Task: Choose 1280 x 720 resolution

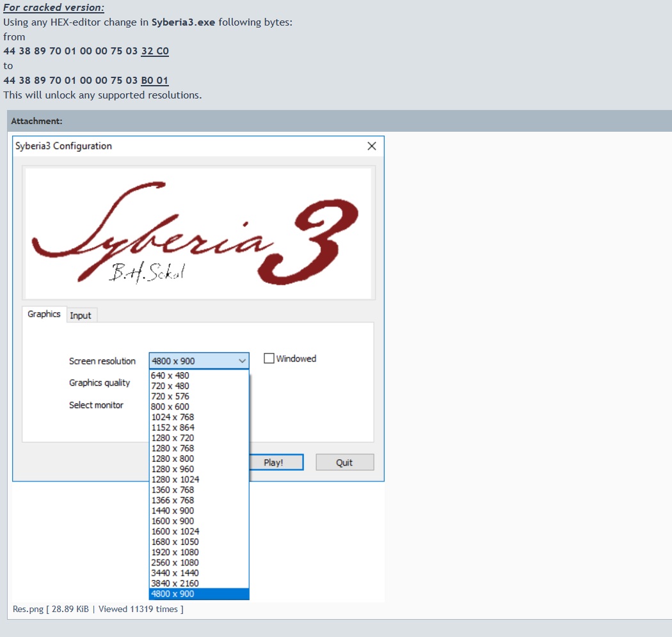Action: click(199, 438)
